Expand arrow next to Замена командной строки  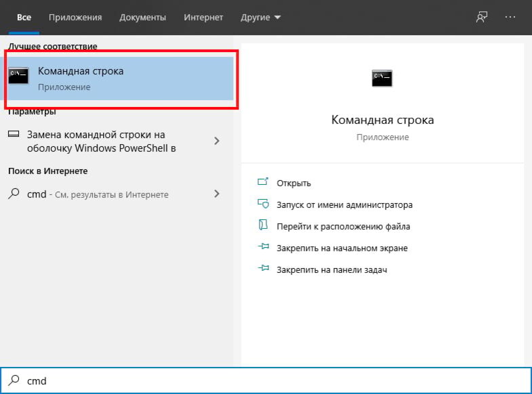tap(216, 141)
